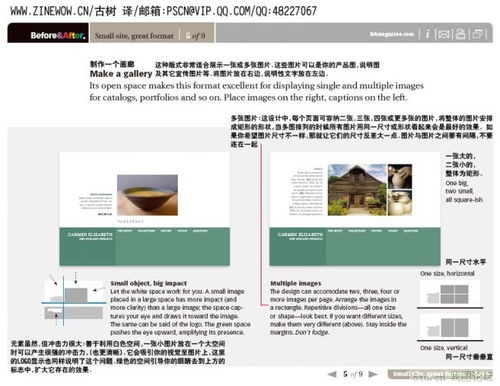
Task: Click the barn photo in right mockup
Action: tap(357, 190)
